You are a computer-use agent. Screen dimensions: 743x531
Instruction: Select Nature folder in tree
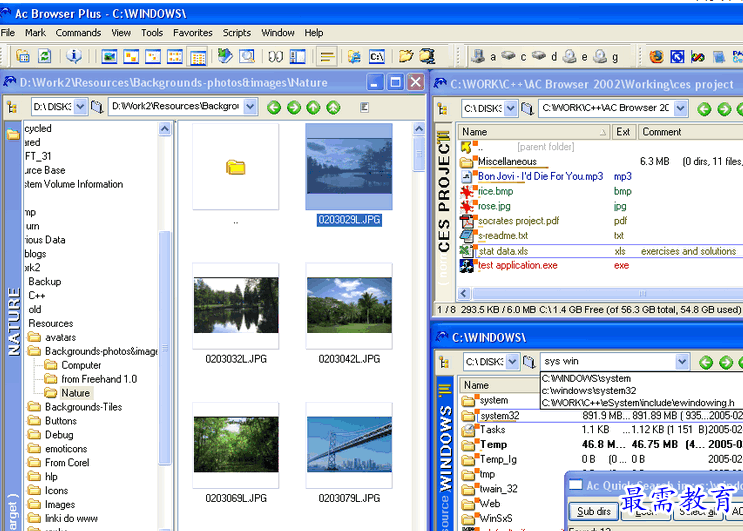point(75,393)
